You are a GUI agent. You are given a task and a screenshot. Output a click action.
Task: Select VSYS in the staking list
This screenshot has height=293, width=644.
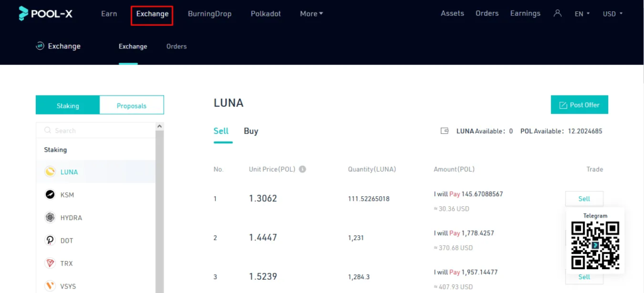coord(96,286)
